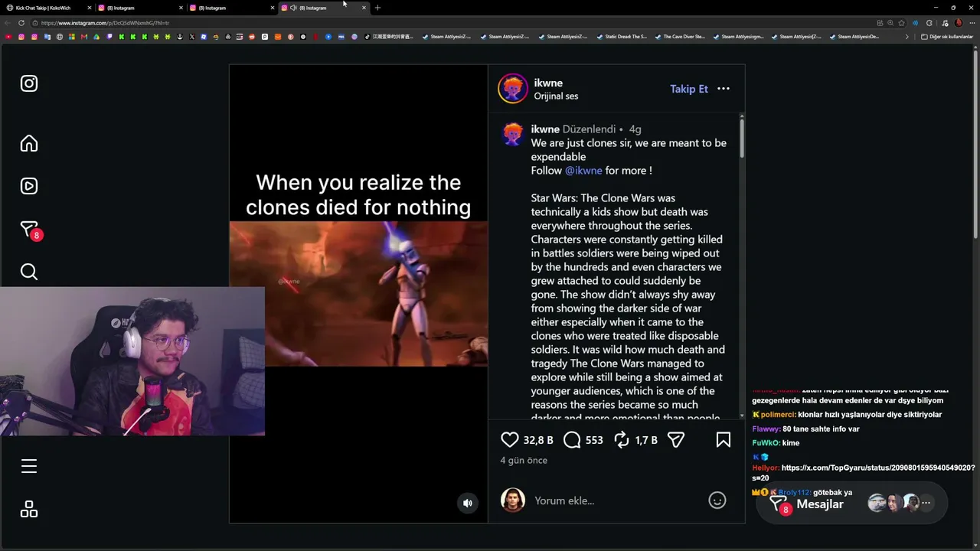Open the Meta apps grid icon
Viewport: 980px width, 551px height.
click(29, 509)
